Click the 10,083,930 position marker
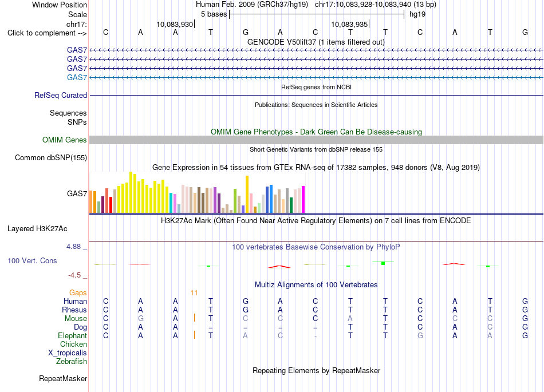The width and height of the screenshot is (544, 392). [175, 24]
